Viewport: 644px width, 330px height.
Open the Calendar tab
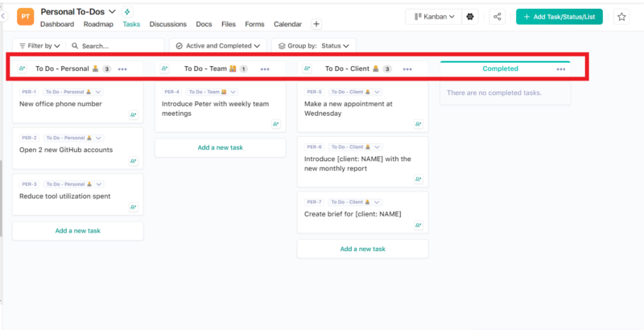288,24
